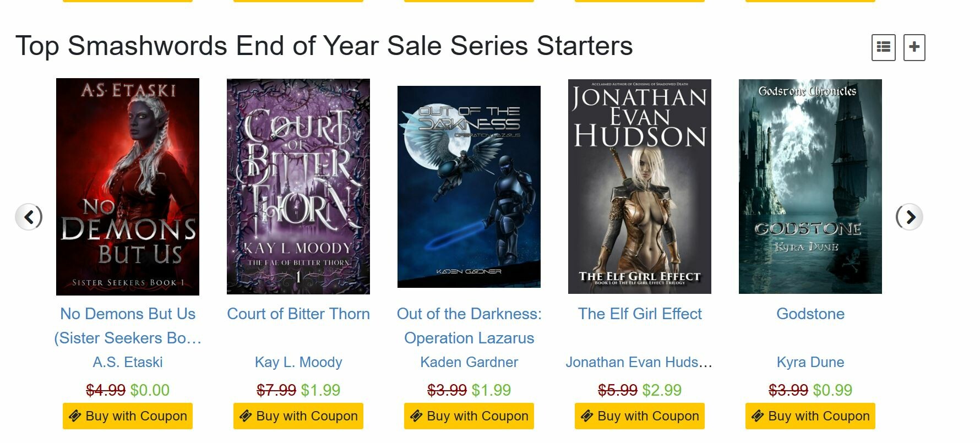The width and height of the screenshot is (980, 443).
Task: Click the list view icon
Action: point(883,47)
